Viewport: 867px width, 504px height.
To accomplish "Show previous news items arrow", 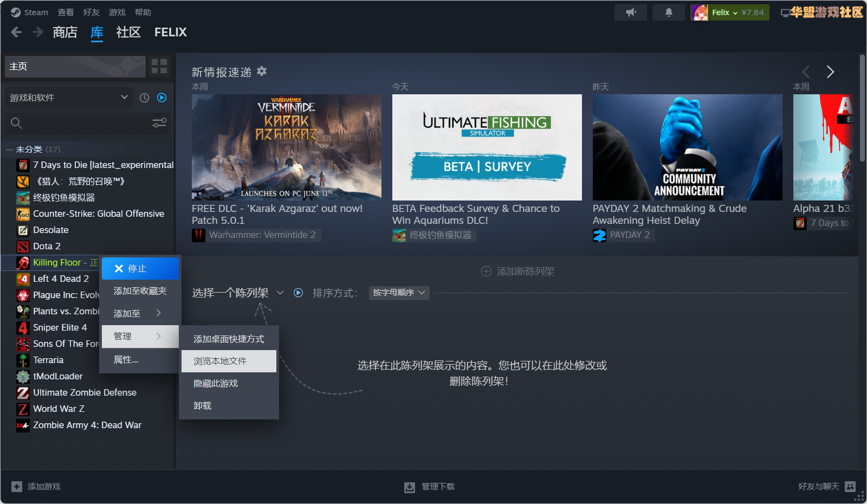I will tap(806, 72).
